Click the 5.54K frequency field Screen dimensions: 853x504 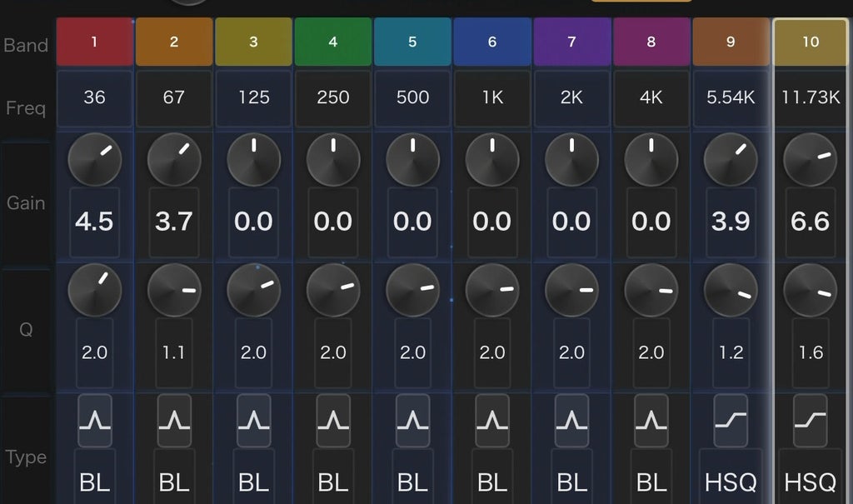731,98
